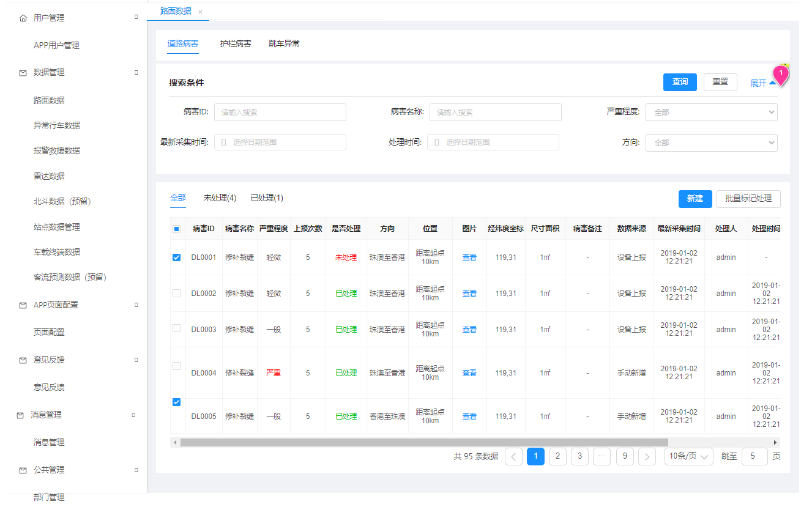Image resolution: width=812 pixels, height=507 pixels.
Task: Toggle the select-all checkbox in table header
Action: click(176, 229)
